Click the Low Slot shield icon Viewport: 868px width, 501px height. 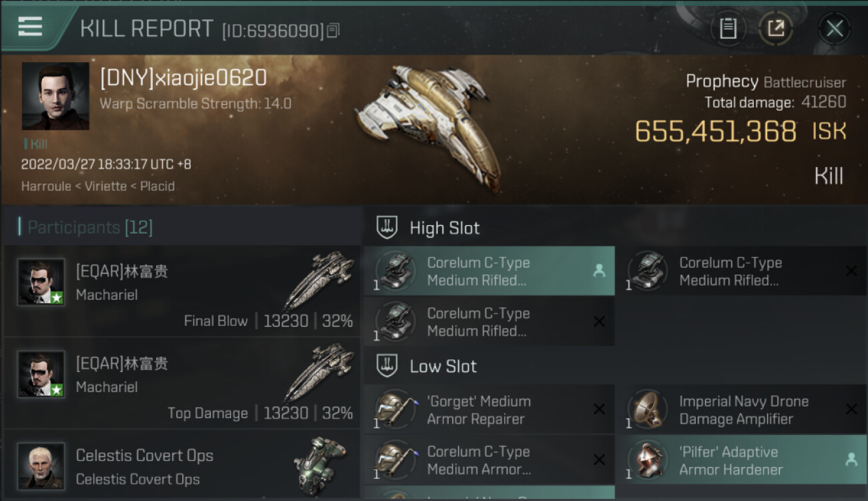387,365
